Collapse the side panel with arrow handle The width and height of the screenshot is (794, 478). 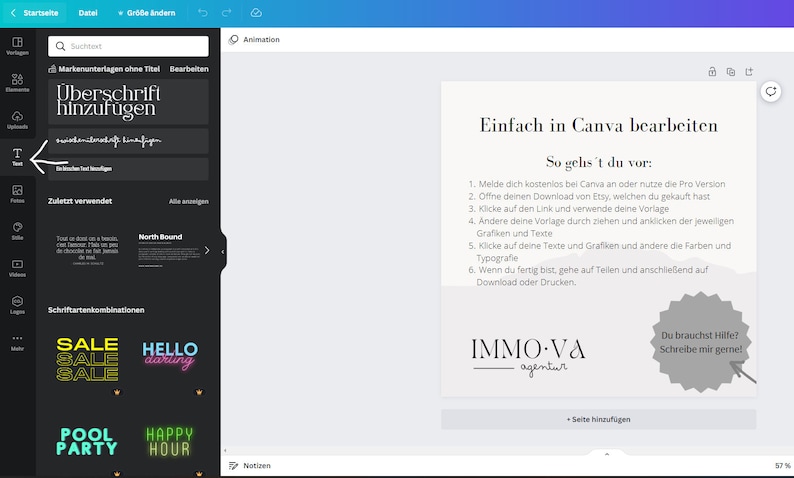pos(223,252)
